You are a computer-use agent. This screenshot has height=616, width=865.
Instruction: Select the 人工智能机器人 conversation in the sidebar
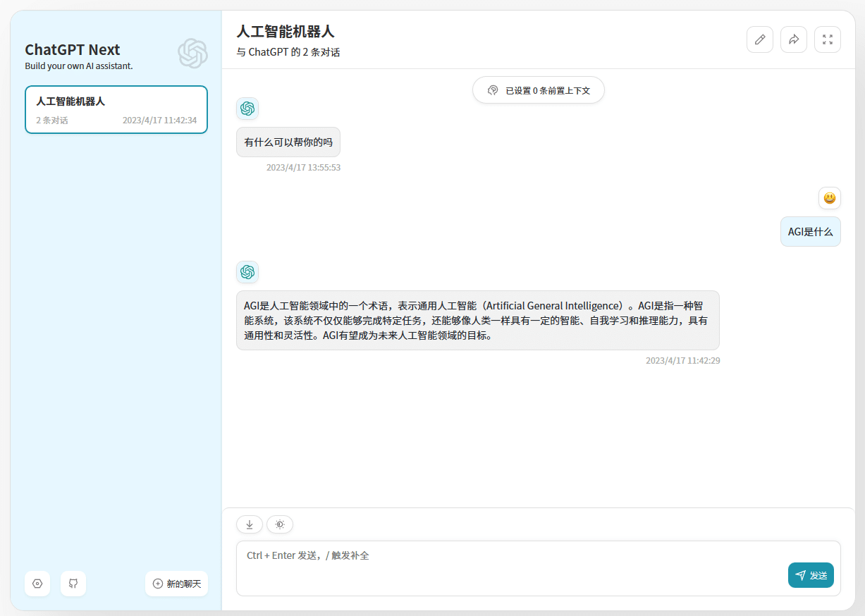coord(116,109)
